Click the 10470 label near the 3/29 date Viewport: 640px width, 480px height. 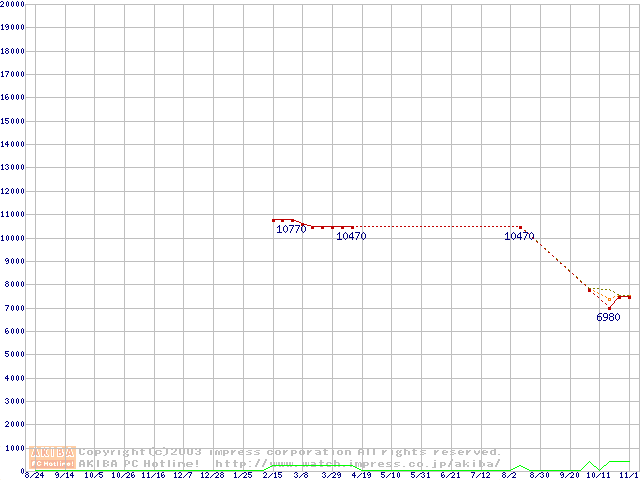tap(350, 237)
